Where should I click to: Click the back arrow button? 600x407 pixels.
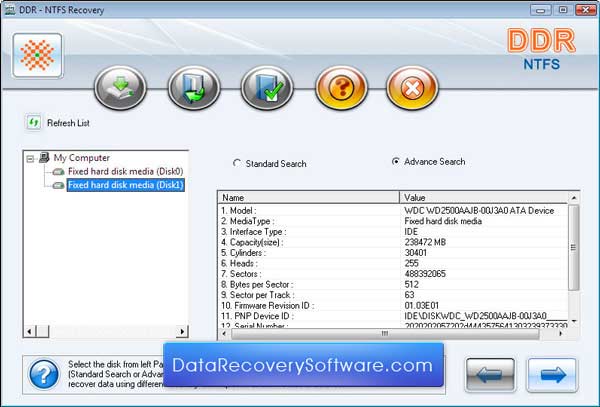point(490,374)
